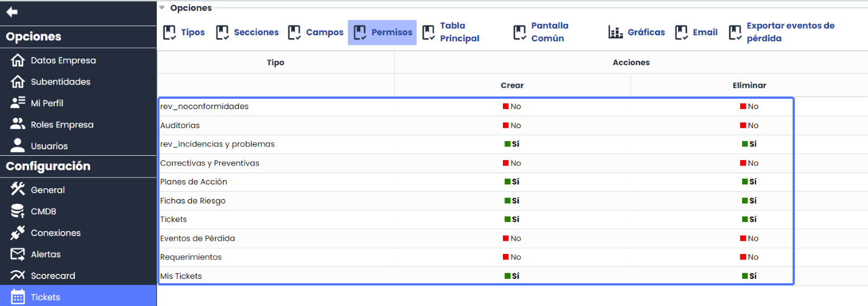Viewport: 868px width, 306px height.
Task: Click the Fichas de Riesgo row name
Action: 193,201
